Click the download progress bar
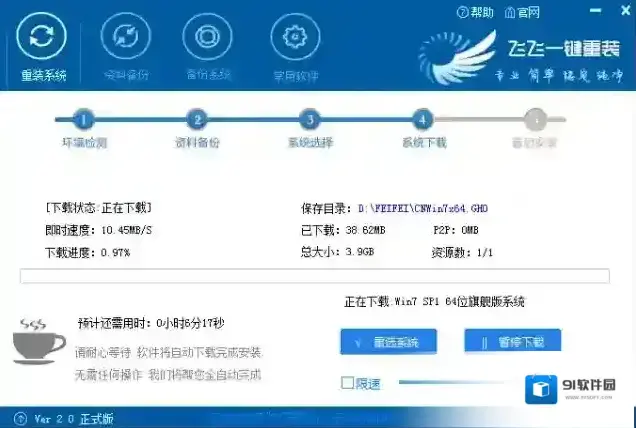Viewport: 636px width, 428px height. 315,276
